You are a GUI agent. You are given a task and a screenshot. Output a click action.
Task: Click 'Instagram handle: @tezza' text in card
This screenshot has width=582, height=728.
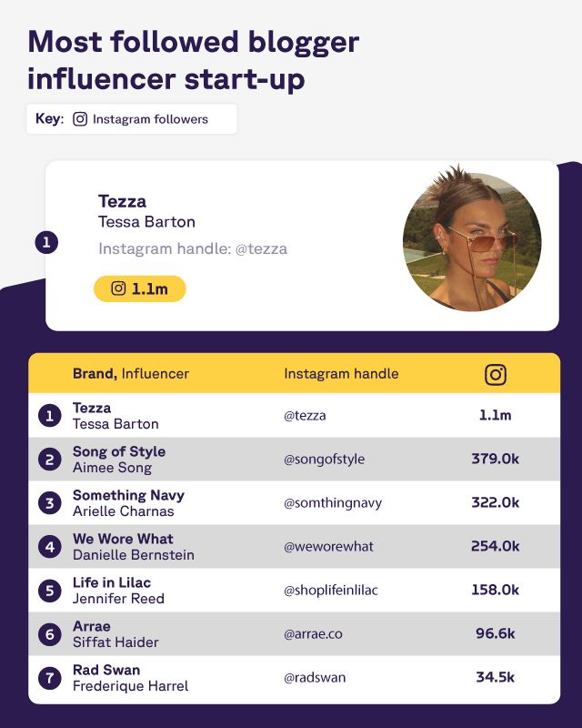pos(193,248)
